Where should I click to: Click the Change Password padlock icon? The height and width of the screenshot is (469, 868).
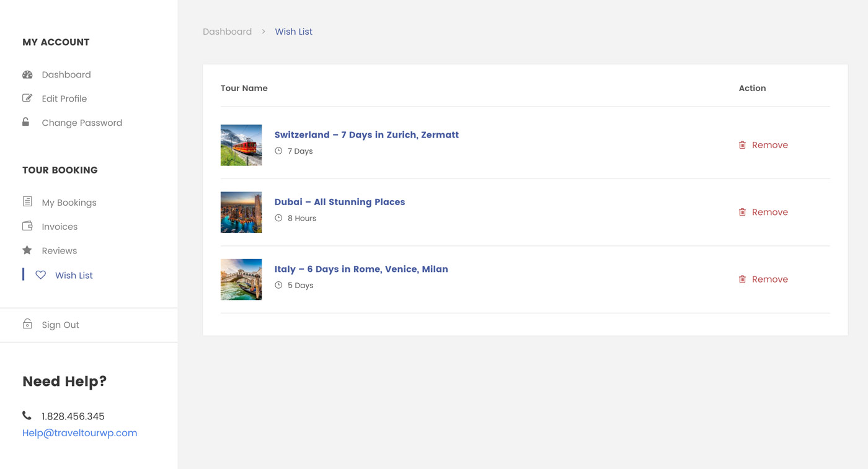point(26,122)
